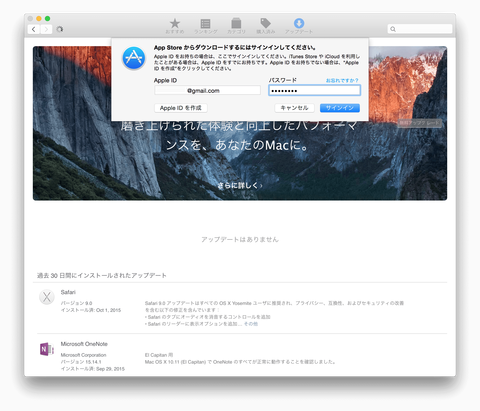480x411 pixels.
Task: Click the バージョン 9.0 text under Safari
Action: tap(76, 303)
